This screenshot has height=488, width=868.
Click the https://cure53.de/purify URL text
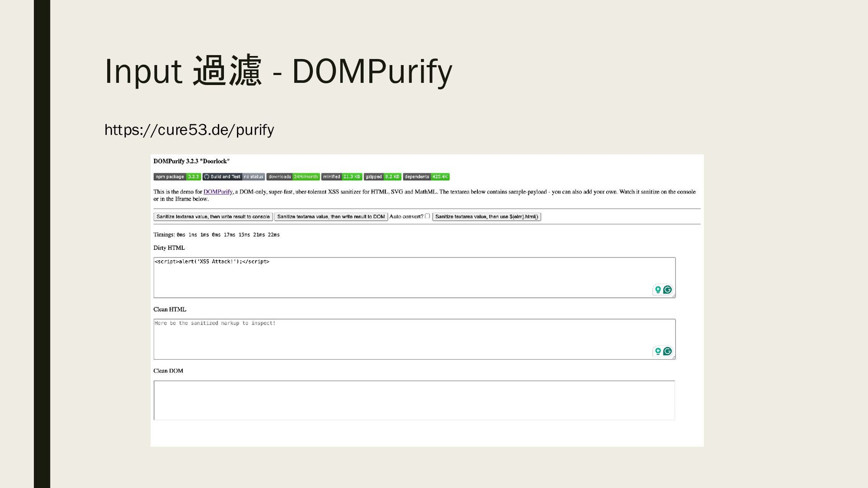(x=189, y=130)
